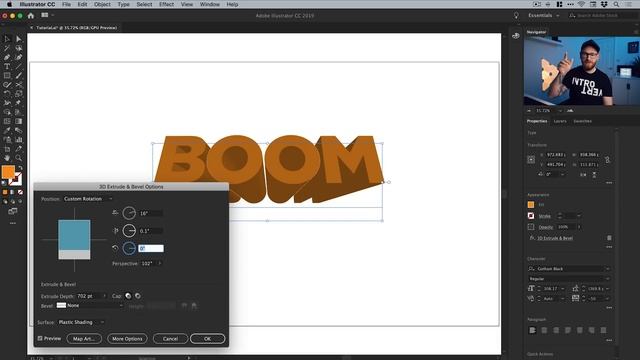Click the orange Fill color swatch in toolbar

point(8,172)
